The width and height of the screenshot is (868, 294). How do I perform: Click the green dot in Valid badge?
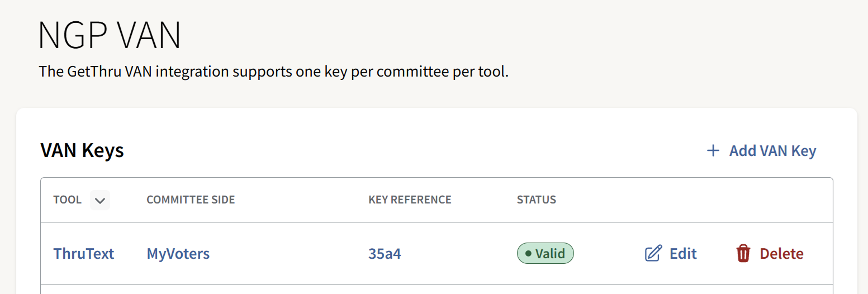click(528, 254)
